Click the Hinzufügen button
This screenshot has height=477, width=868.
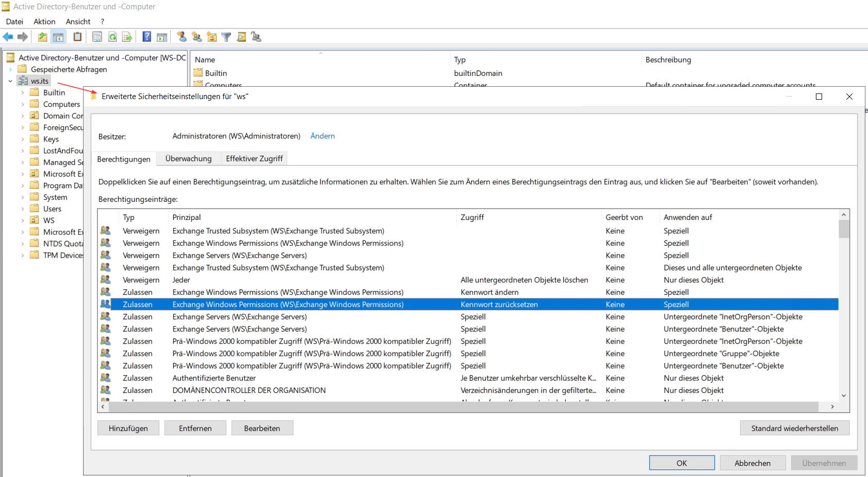tap(128, 428)
